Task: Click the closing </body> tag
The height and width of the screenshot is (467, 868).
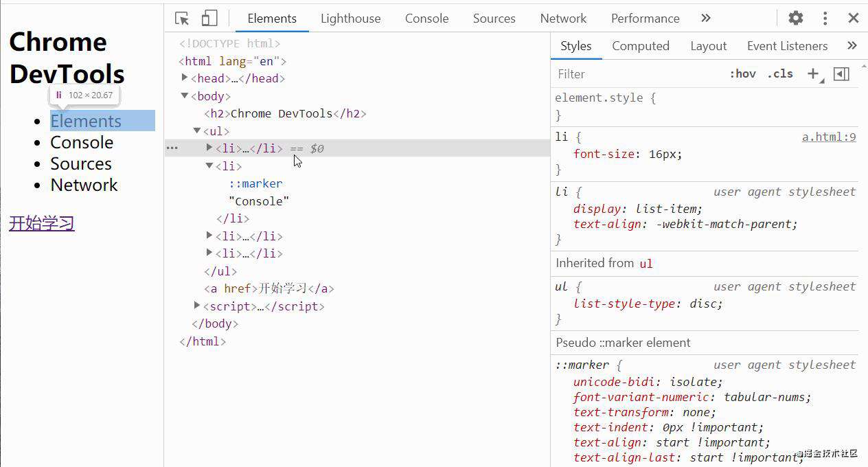Action: tap(215, 323)
